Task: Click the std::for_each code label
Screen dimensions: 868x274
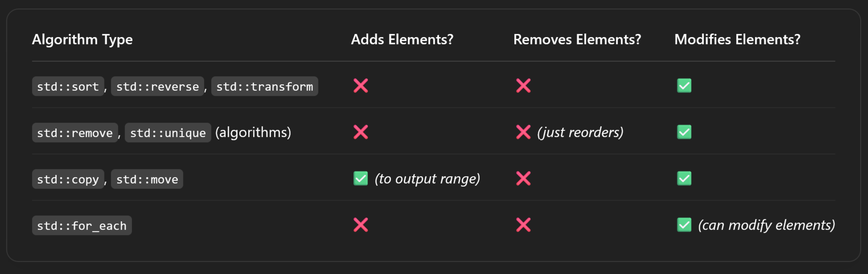Action: (x=82, y=225)
